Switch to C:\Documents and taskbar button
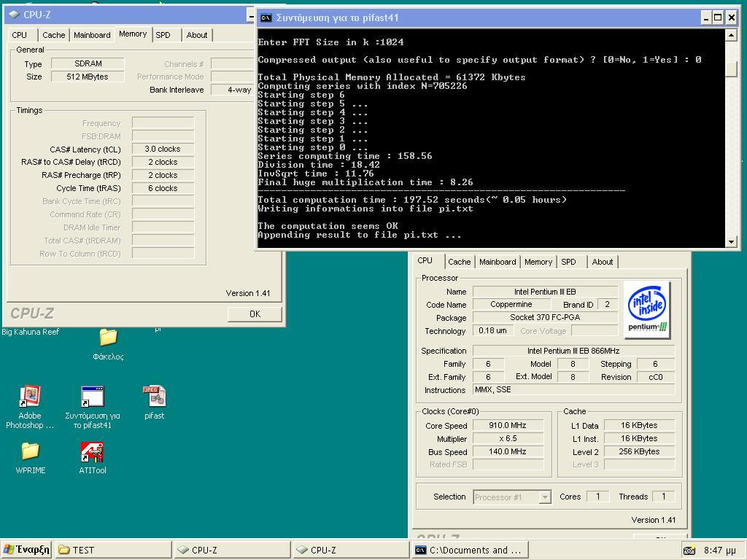747x560 pixels. pos(471,550)
